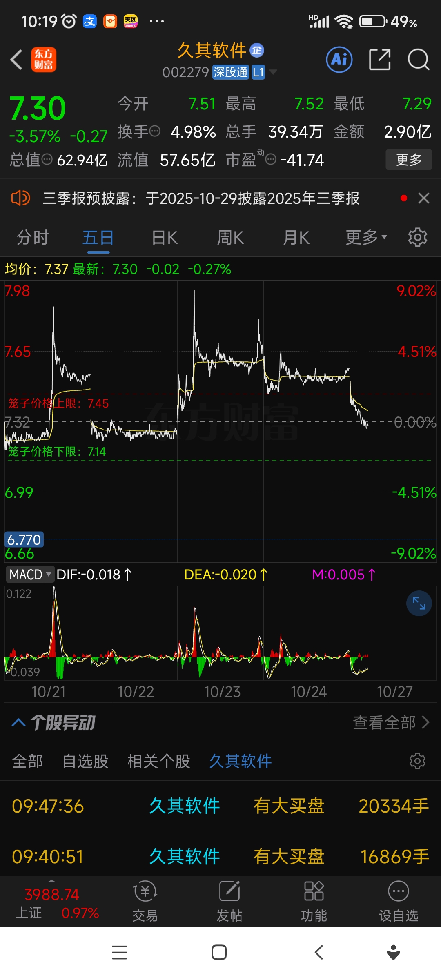Open chart settings gear icon

tap(418, 237)
